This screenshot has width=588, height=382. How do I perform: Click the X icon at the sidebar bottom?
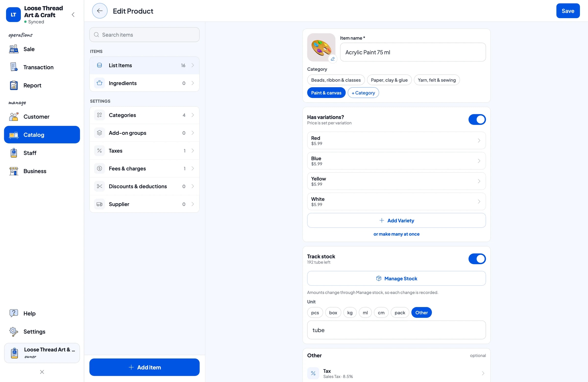[x=42, y=372]
